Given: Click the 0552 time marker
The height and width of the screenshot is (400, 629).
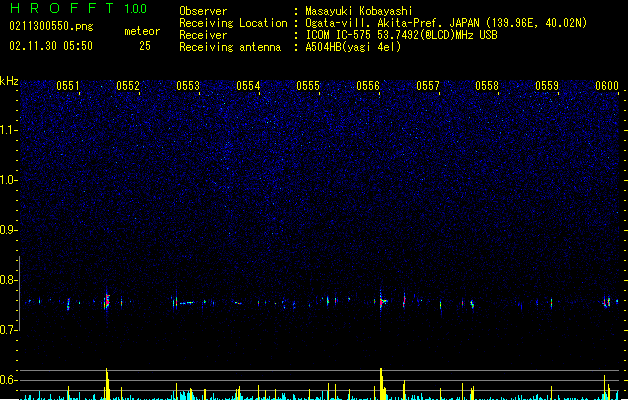Looking at the screenshot, I should [128, 86].
